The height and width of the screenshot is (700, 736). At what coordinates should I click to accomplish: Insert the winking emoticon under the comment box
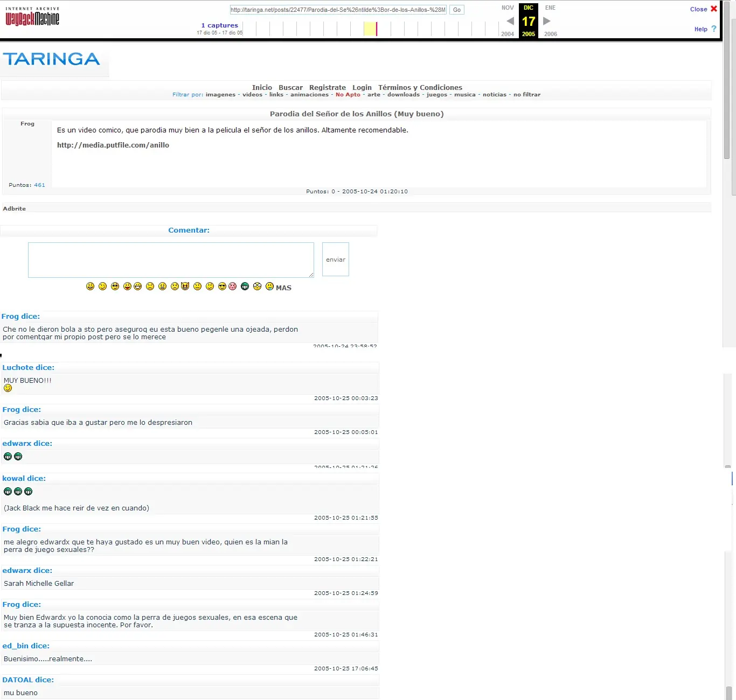click(102, 286)
